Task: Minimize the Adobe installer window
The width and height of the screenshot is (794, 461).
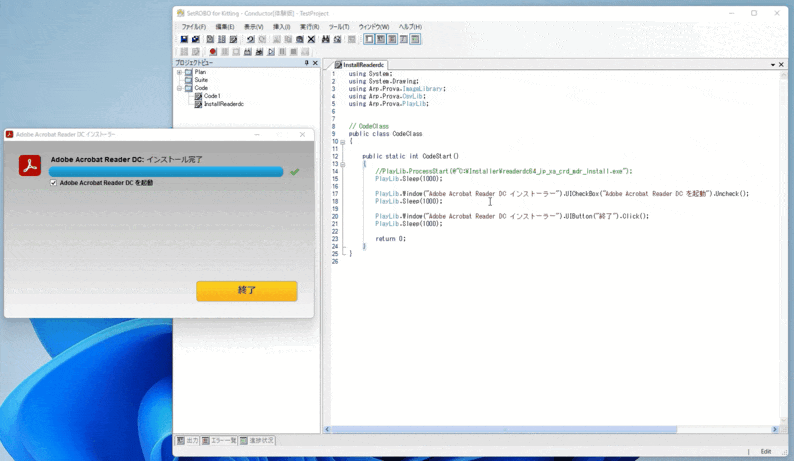Action: (x=257, y=134)
